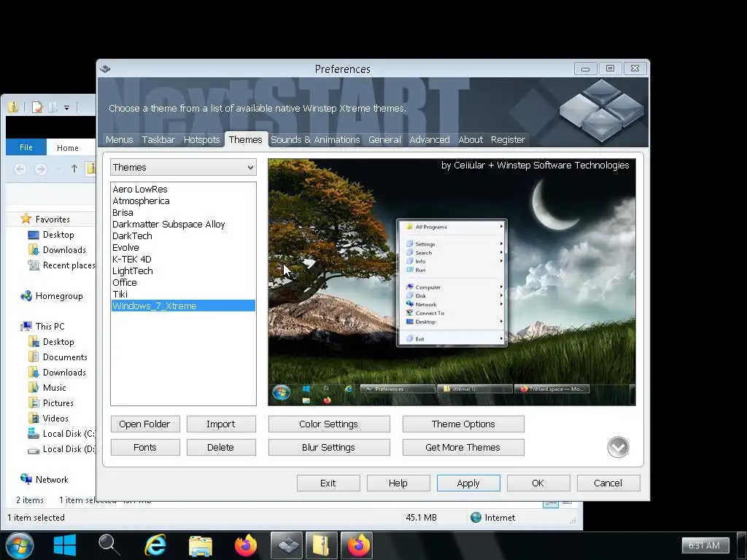Click the Explorer up arrow
747x560 pixels.
(74, 168)
